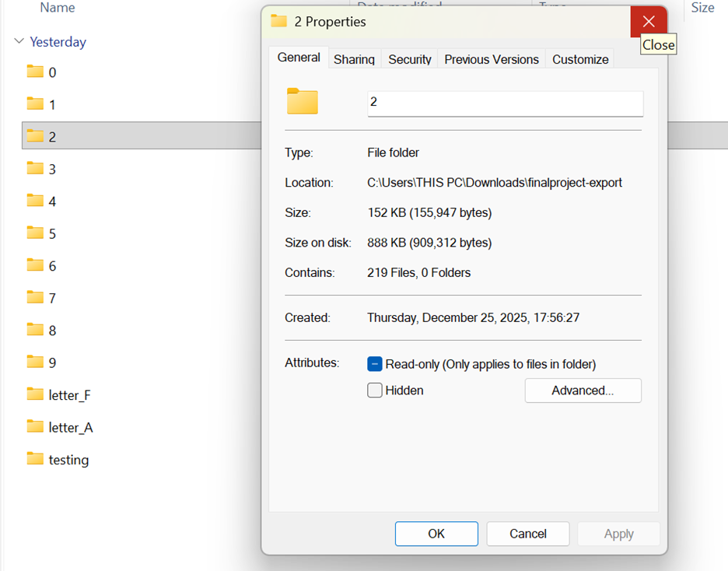Click the letter_F folder icon
The height and width of the screenshot is (571, 728).
tap(35, 394)
